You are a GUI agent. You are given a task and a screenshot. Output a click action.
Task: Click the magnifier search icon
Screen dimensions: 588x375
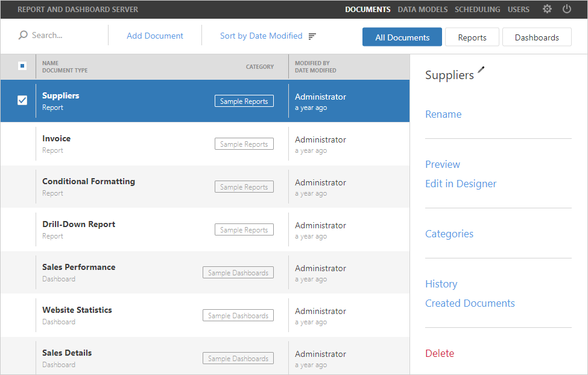click(23, 36)
